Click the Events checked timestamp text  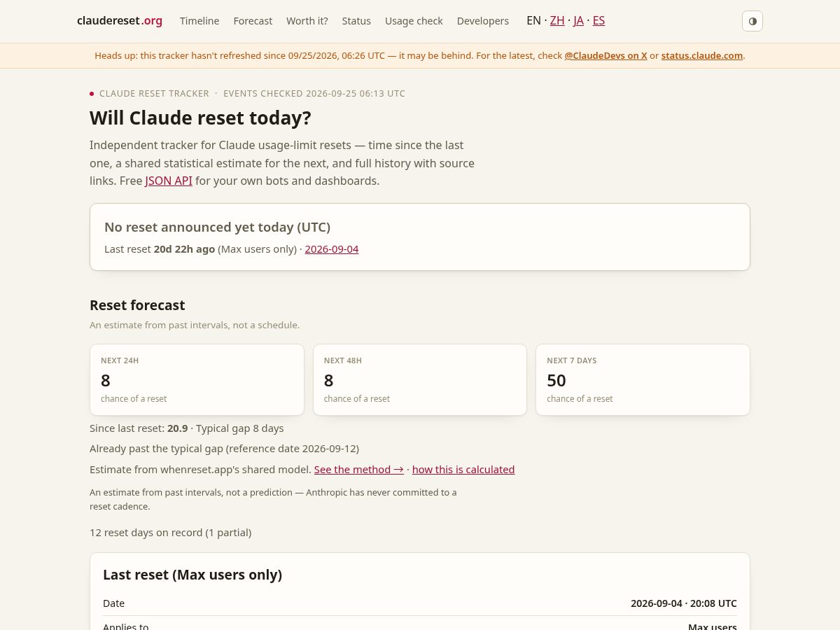(x=314, y=93)
